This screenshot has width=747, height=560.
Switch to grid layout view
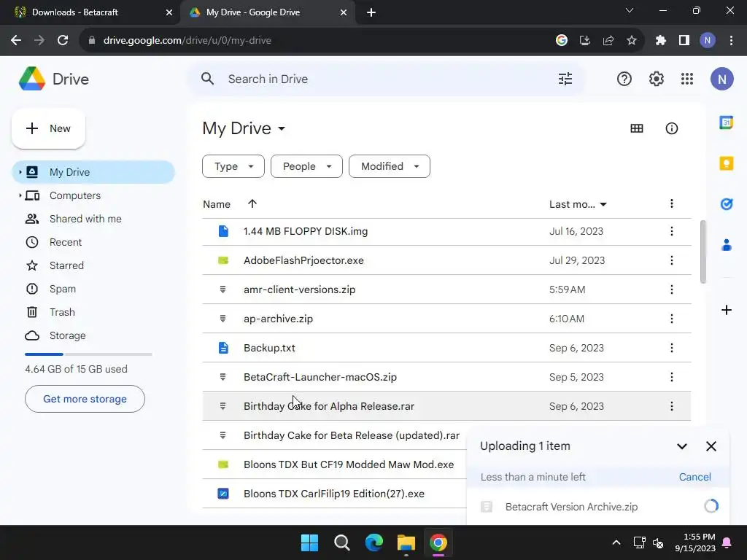pos(636,128)
